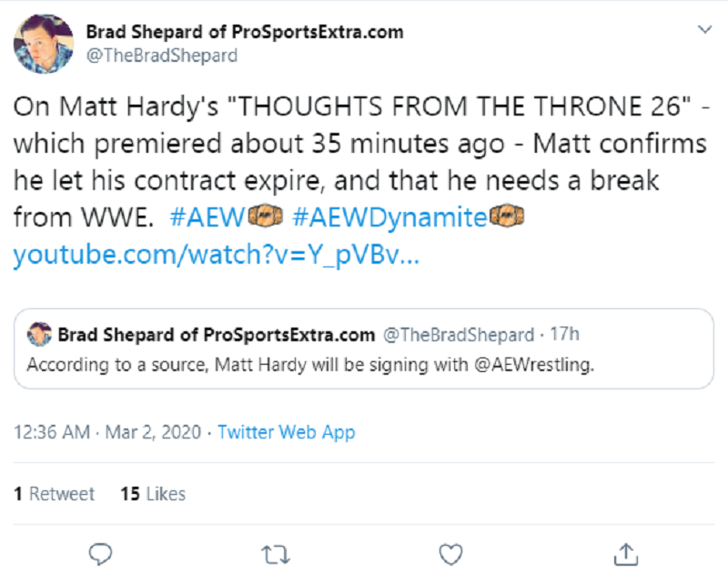Viewport: 728px width, 584px height.
Task: Open the youtube.com/watch link
Action: [216, 256]
